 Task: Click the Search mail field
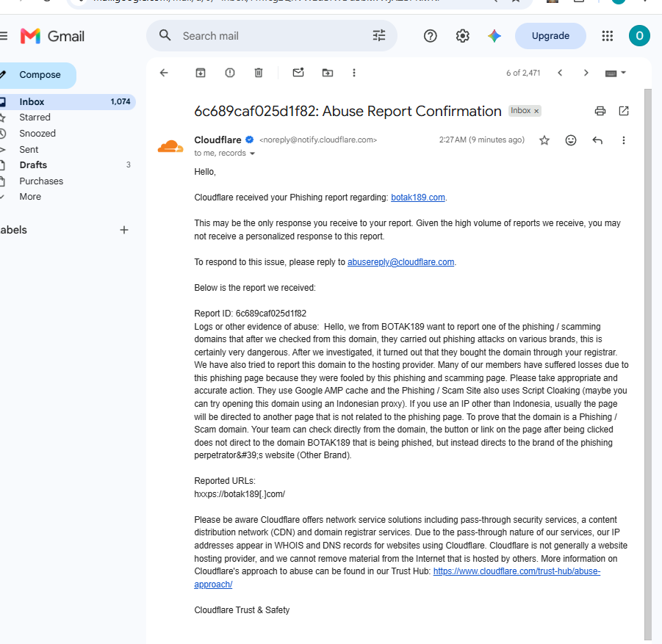271,36
